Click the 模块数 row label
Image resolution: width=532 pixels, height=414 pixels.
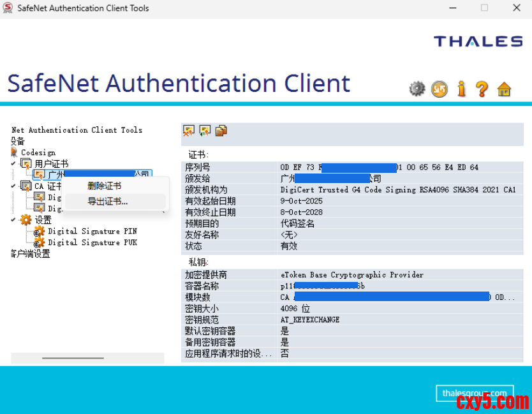198,297
